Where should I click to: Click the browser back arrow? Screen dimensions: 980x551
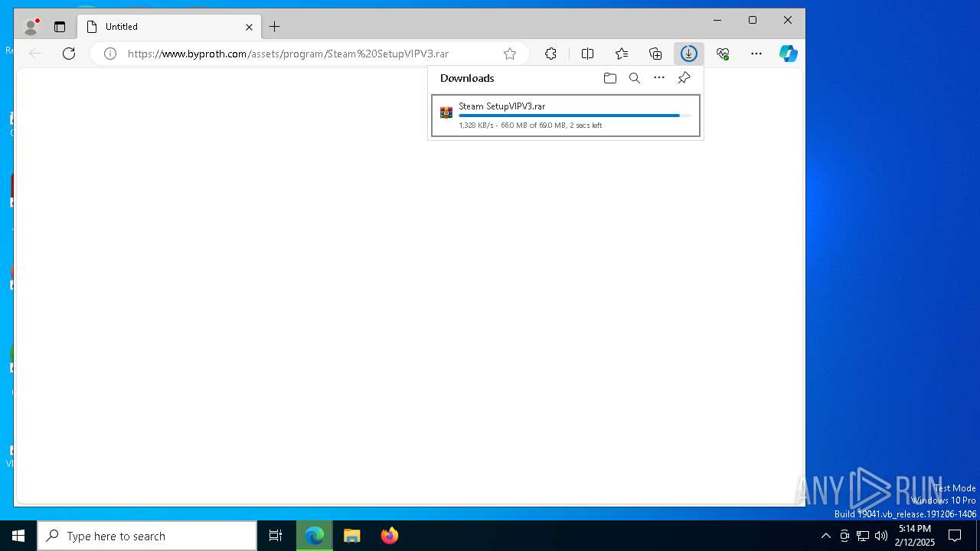click(x=34, y=54)
